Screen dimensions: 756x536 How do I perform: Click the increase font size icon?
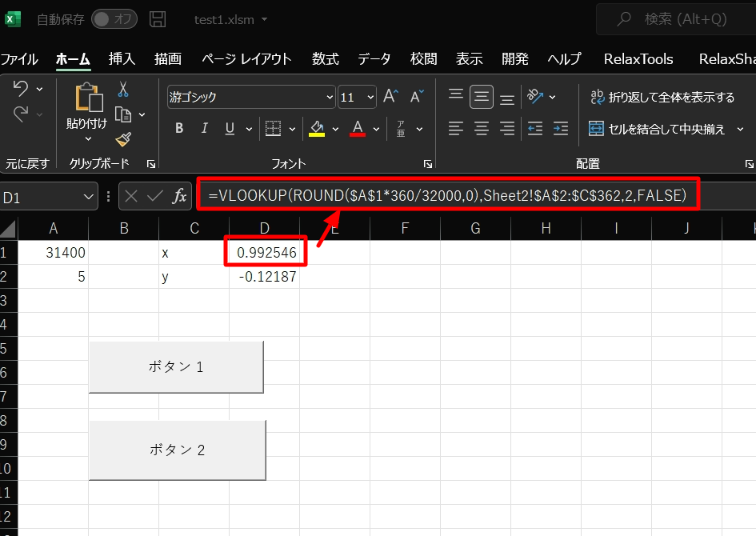coord(390,97)
